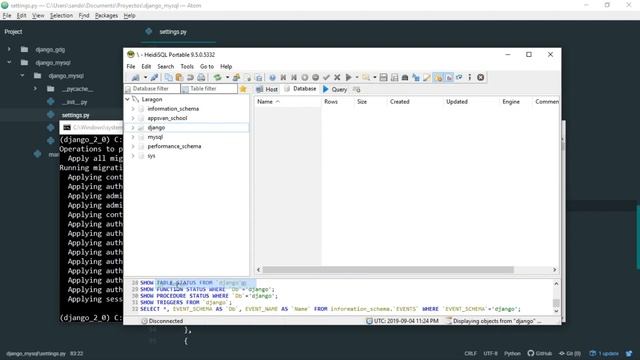Image resolution: width=640 pixels, height=360 pixels.
Task: Expand the appsvan_school database node
Action: (133, 118)
